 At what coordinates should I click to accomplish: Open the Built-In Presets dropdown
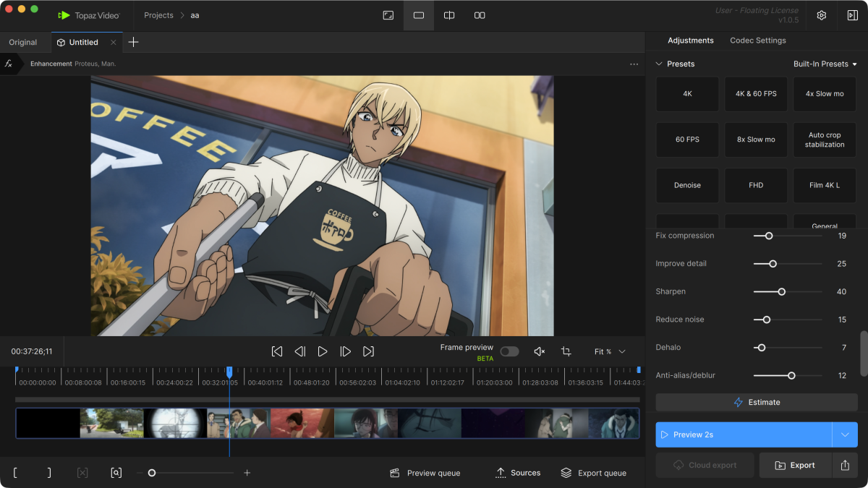(825, 64)
